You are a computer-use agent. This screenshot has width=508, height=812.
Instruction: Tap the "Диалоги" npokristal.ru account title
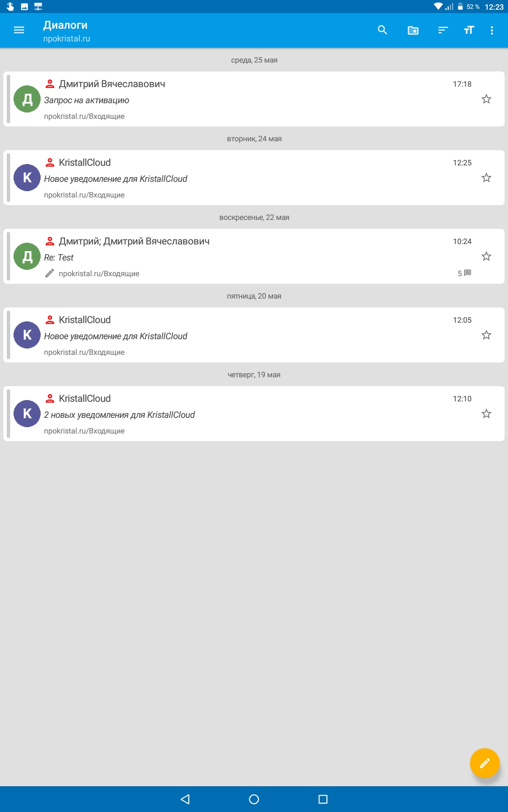point(66,31)
